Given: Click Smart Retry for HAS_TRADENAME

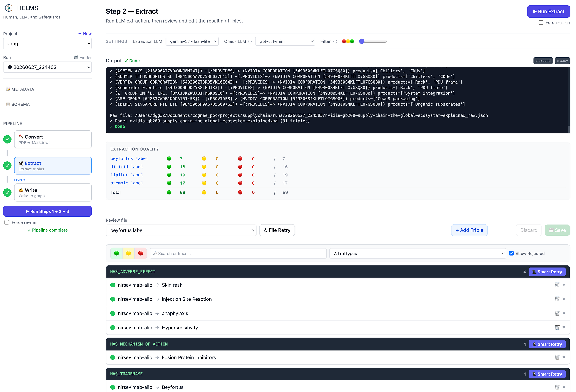Looking at the screenshot, I should point(547,374).
